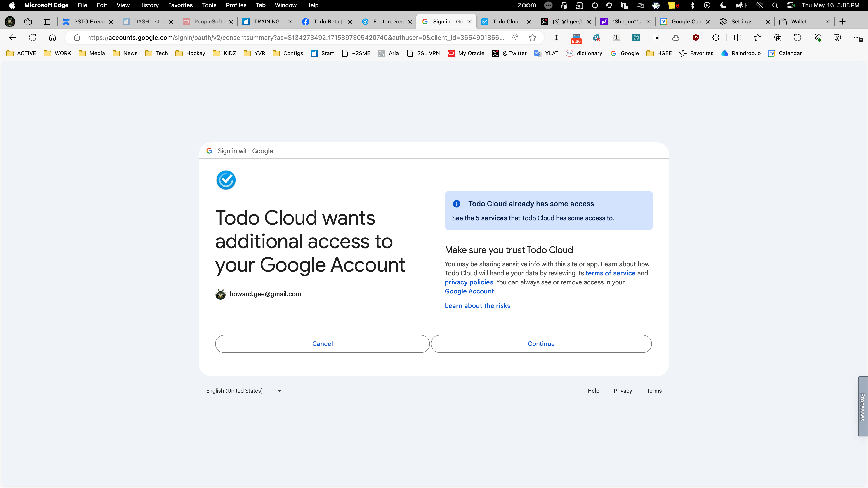Open the web capture screenshot icon
The image size is (868, 488).
(837, 37)
